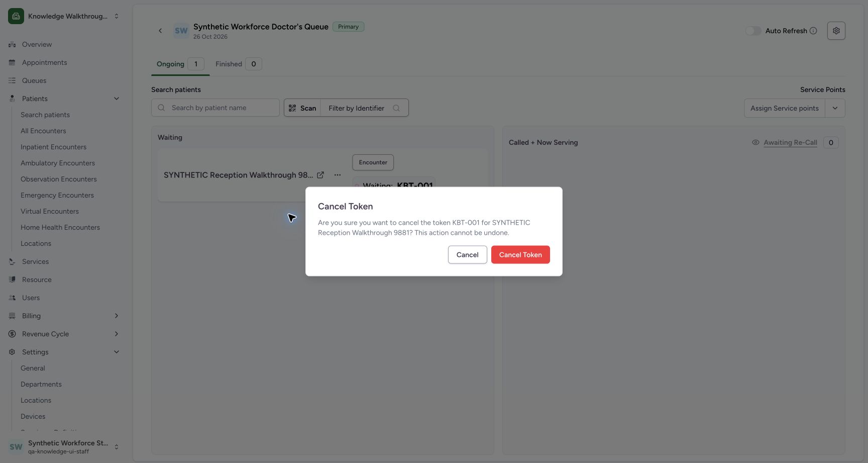Focus the Search by patient name field
This screenshot has height=463, width=868.
click(215, 108)
